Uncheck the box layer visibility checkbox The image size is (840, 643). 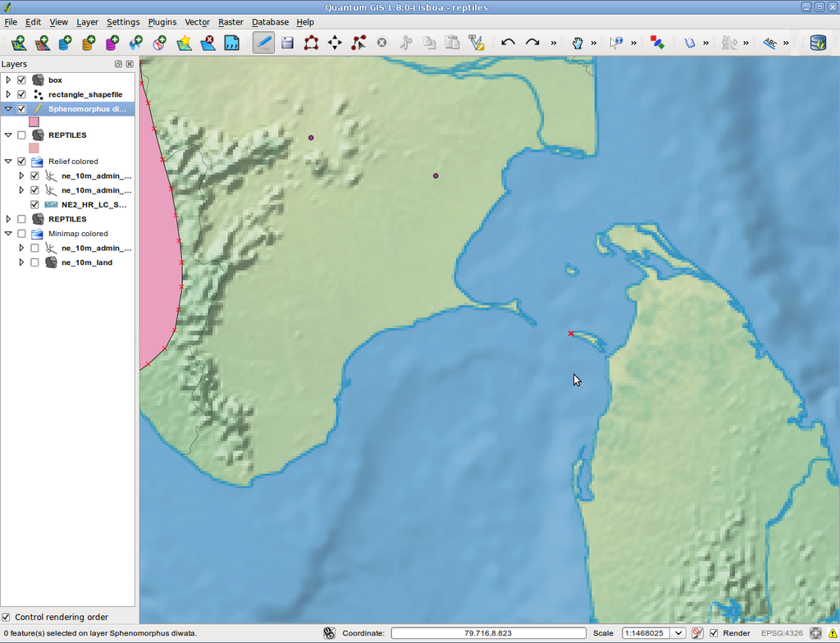[x=21, y=80]
